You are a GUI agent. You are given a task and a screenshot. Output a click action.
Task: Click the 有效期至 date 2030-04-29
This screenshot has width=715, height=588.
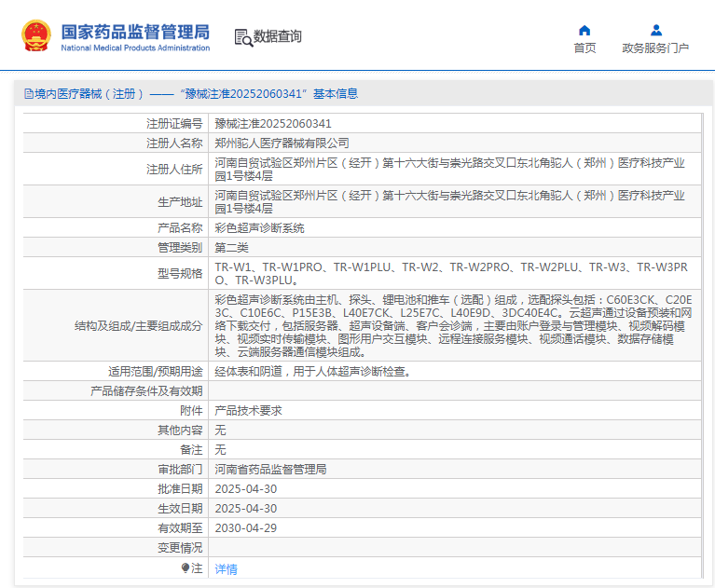click(x=245, y=527)
